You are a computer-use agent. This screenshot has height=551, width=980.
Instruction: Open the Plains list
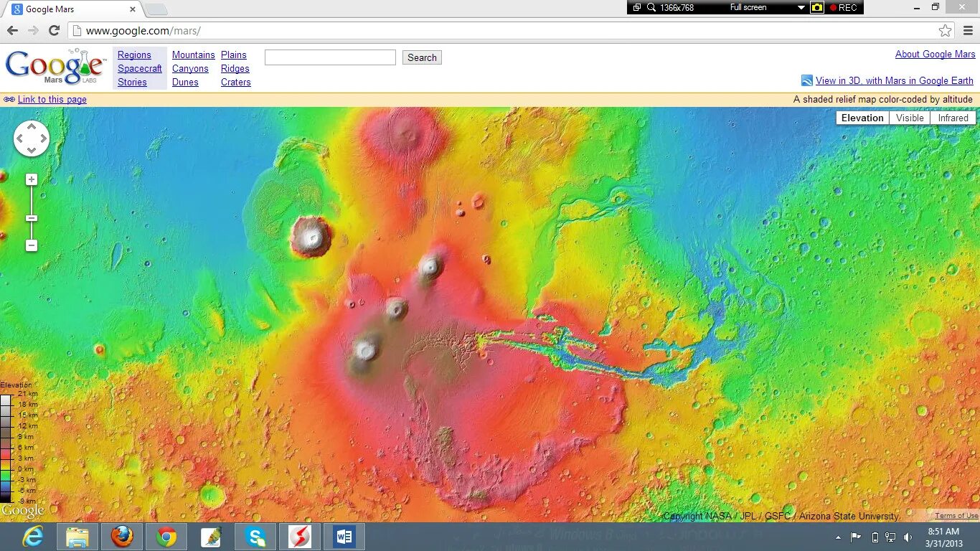234,55
